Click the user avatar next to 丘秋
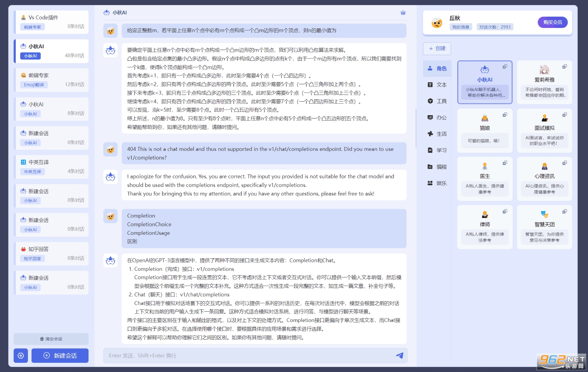Screen dimensions: 588x372 tap(437, 23)
